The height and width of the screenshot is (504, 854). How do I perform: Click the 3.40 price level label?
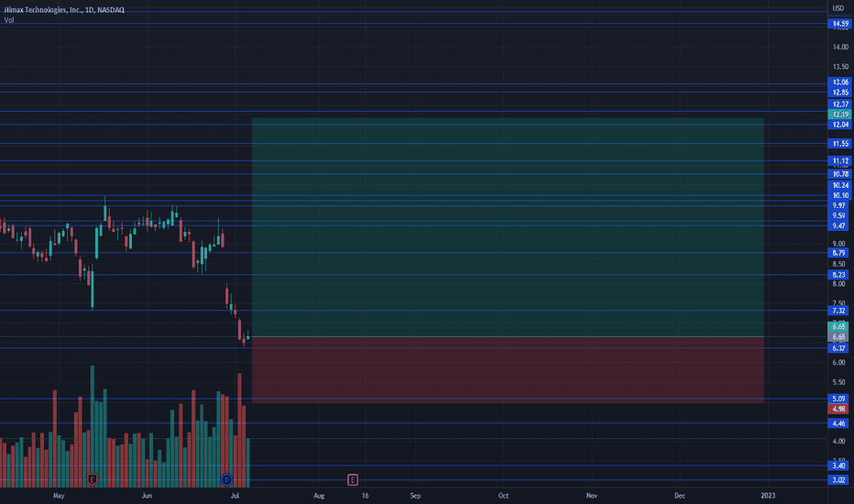(x=839, y=466)
